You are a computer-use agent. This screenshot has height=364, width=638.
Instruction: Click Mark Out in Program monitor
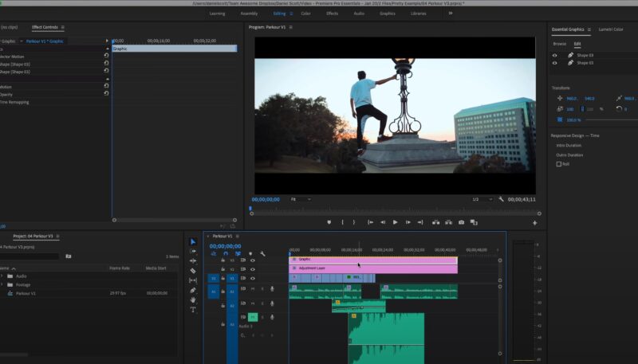(354, 222)
